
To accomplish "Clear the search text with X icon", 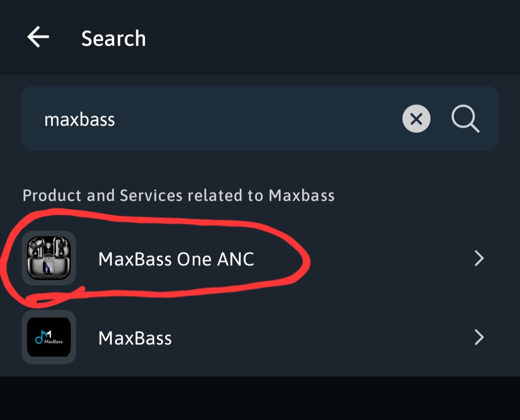I will click(416, 118).
